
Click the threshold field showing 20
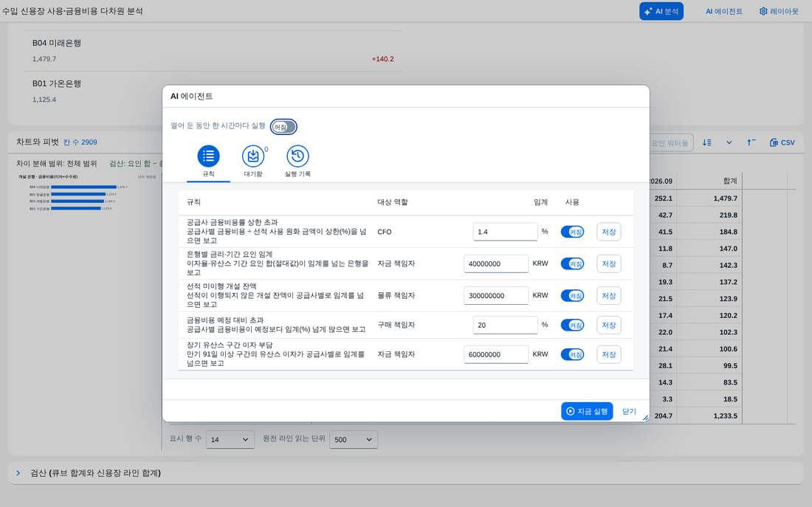(505, 325)
